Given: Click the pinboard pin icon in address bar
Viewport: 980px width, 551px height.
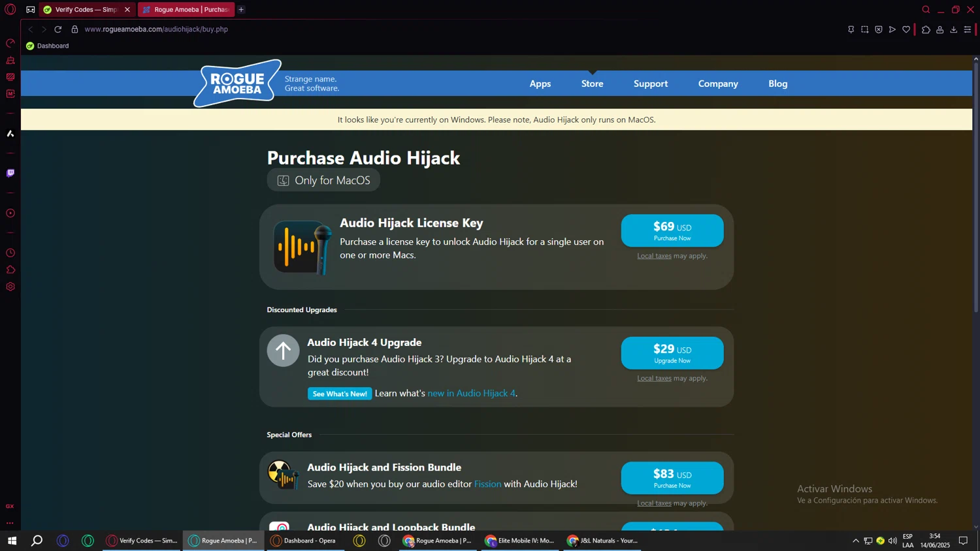Looking at the screenshot, I should coord(851,29).
